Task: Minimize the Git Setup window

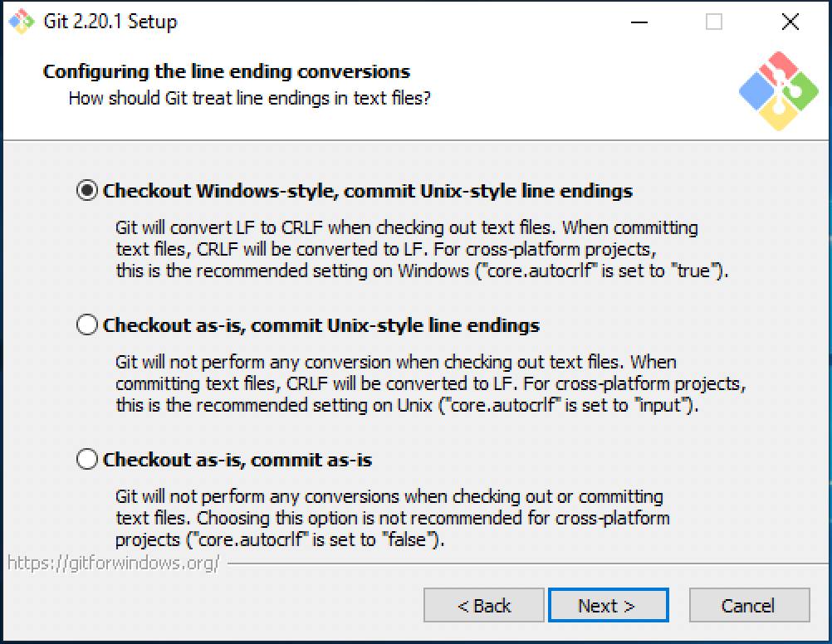Action: pos(637,22)
